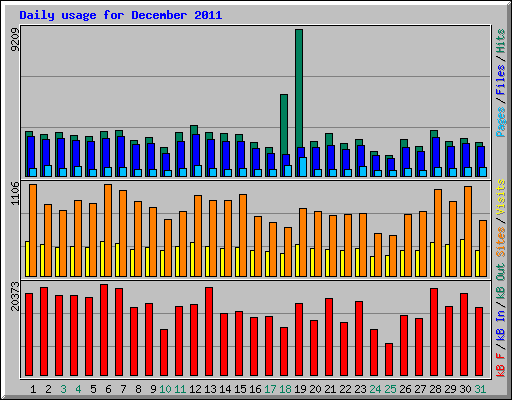Viewport: 512px width, 400px height.
Task: Click green weekend day label 10
Action: 165,389
